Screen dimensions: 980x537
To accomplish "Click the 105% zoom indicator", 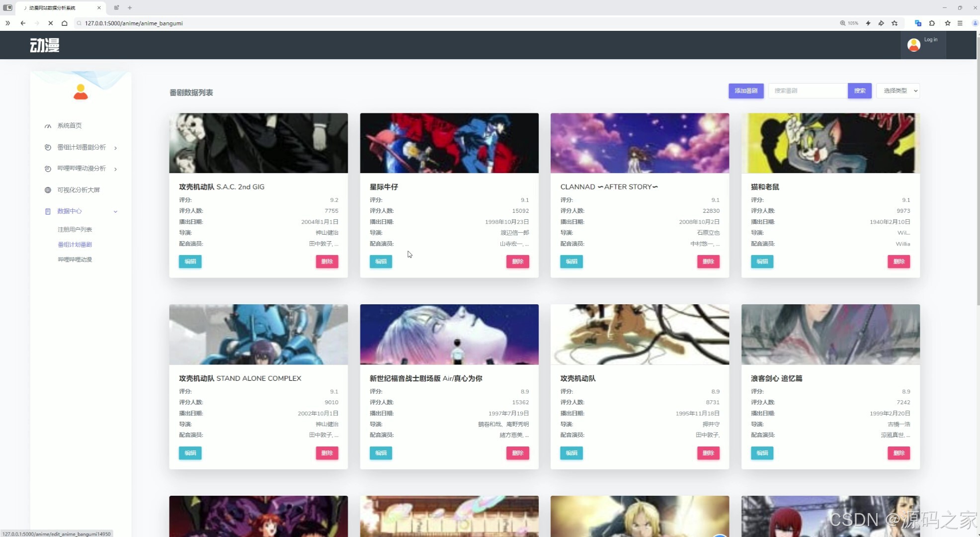I will (849, 23).
